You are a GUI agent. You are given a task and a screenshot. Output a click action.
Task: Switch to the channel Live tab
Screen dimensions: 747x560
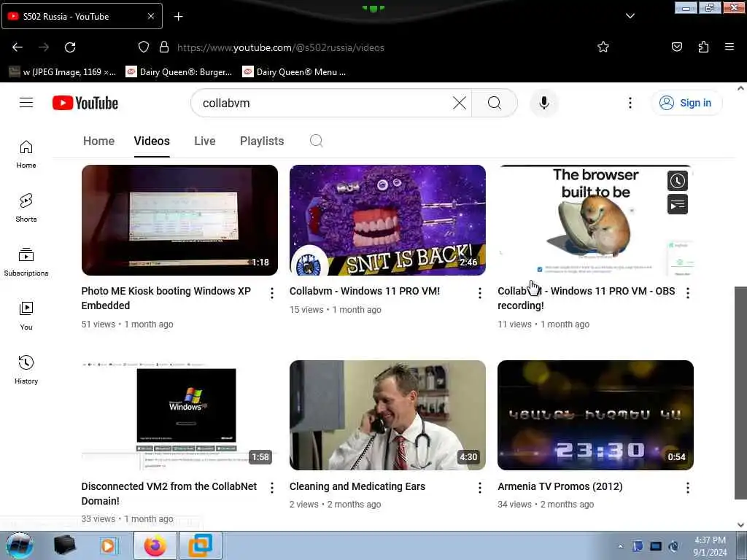click(205, 141)
